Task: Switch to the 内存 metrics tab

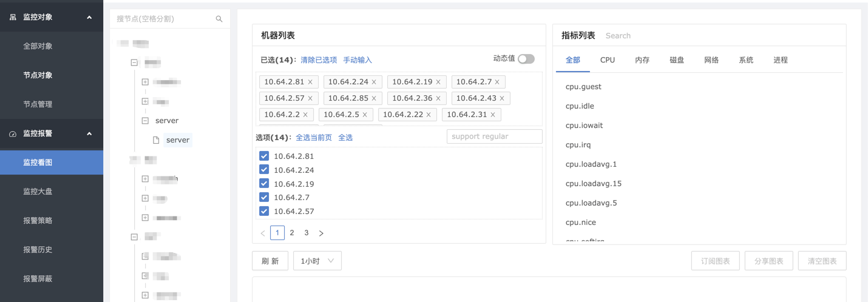Action: coord(642,60)
